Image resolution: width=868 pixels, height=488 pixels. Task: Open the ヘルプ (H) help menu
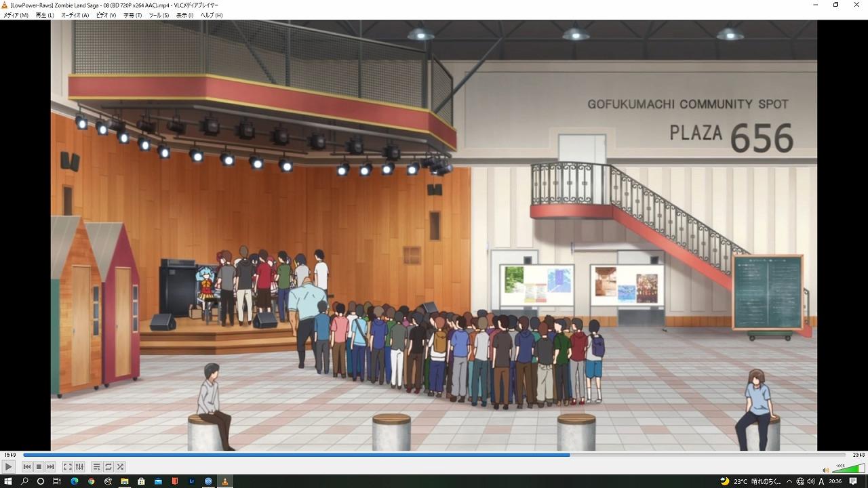[211, 15]
